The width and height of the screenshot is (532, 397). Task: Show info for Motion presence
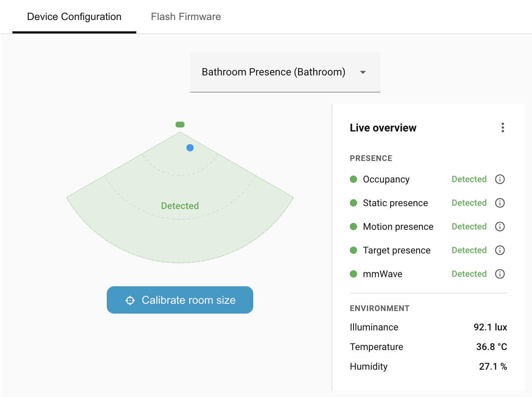pos(500,227)
